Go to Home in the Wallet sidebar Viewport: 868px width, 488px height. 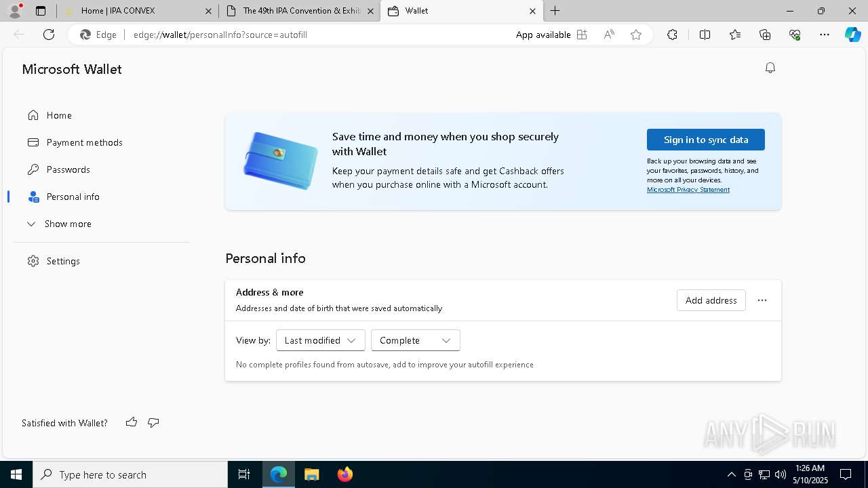(x=59, y=115)
